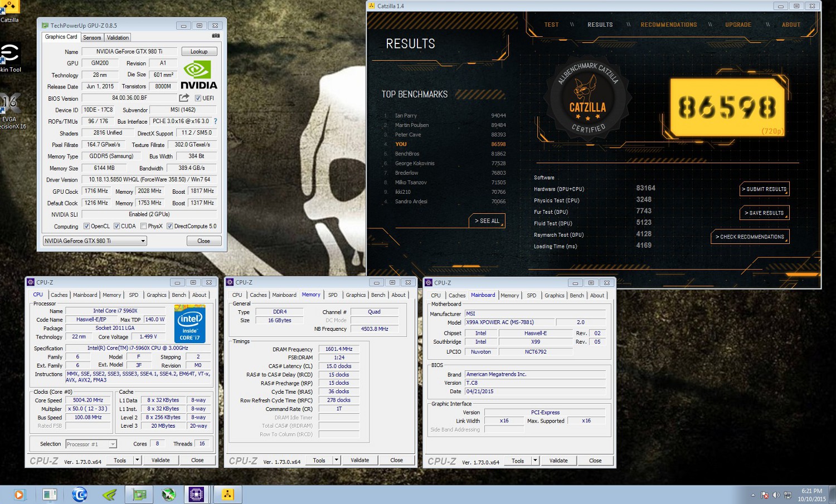This screenshot has width=836, height=504.
Task: Open the ABOUT section in Catzilla
Action: click(x=791, y=25)
